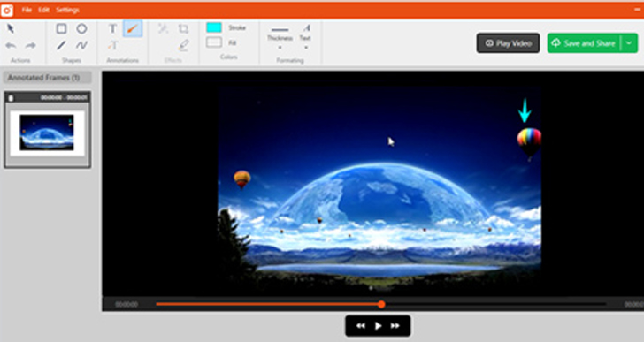
Task: Choose the freehand curve tool
Action: point(81,46)
